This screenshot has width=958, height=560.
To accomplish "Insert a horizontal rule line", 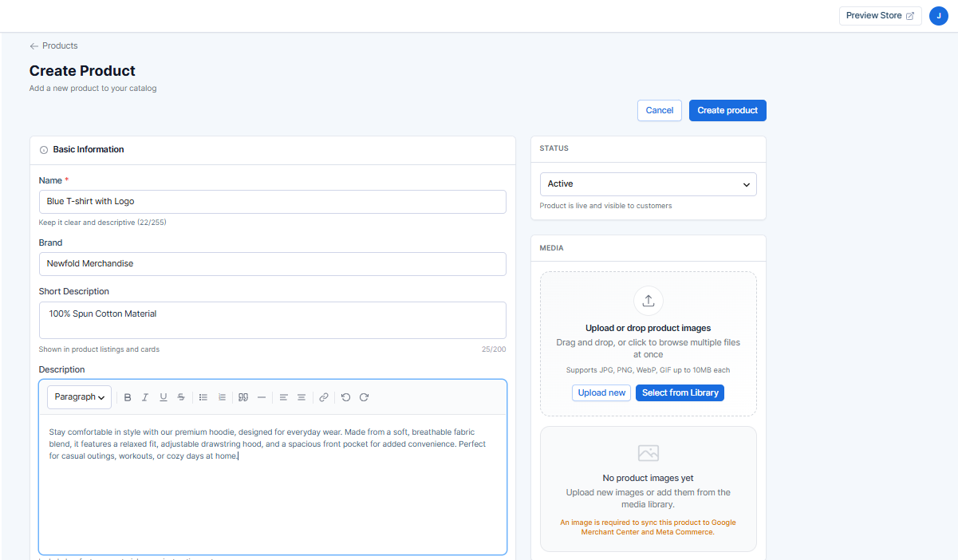I will point(262,397).
